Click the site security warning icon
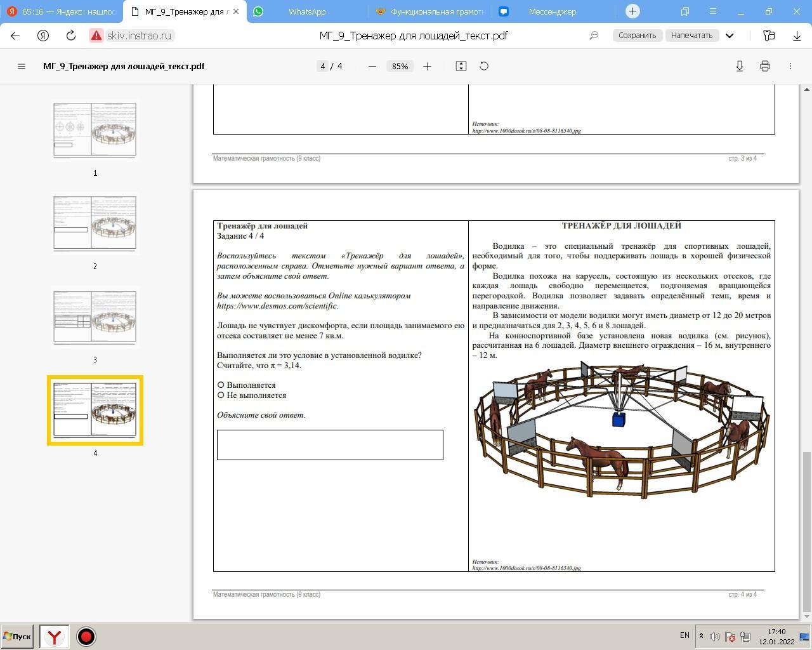Viewport: 812px width, 650px height. [96, 36]
